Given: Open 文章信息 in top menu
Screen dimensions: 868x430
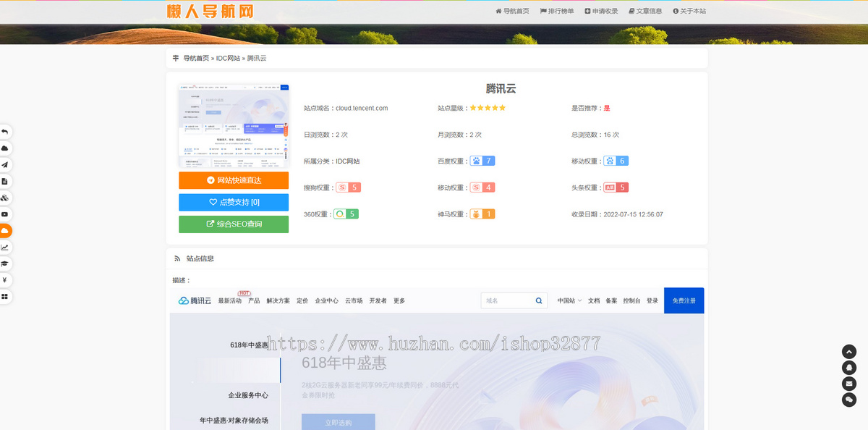Looking at the screenshot, I should coord(645,11).
